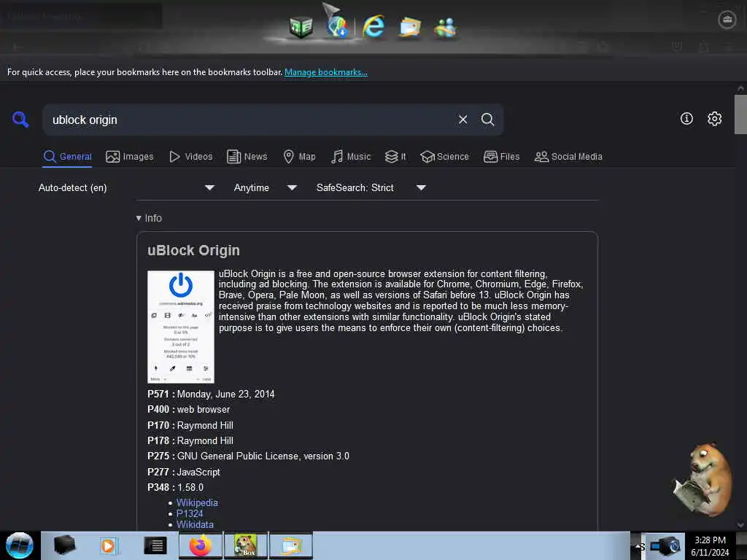Open the media player taskbar icon
Viewport: 747px width, 560px height.
(x=108, y=545)
